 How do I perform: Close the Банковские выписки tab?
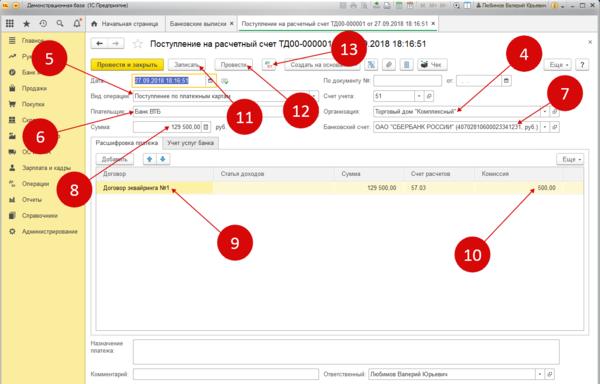click(232, 24)
